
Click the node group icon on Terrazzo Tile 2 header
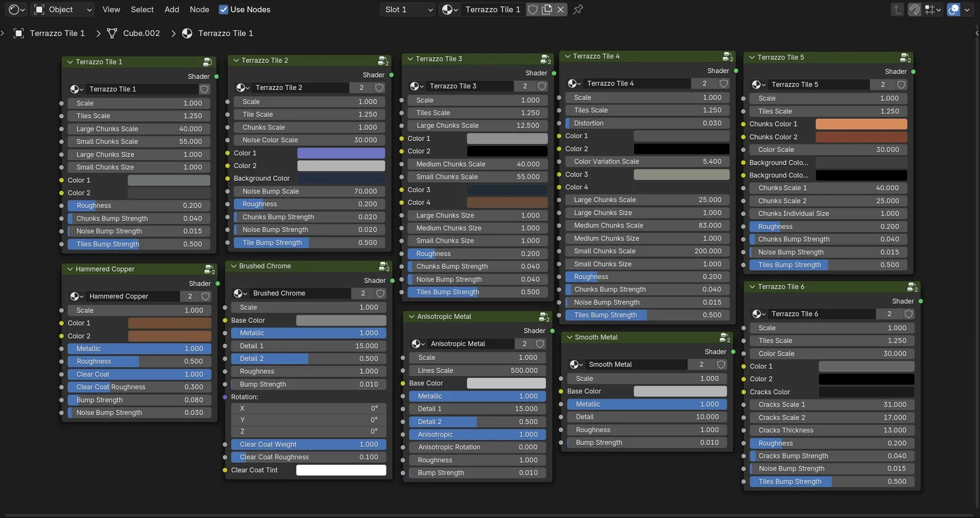coord(383,61)
